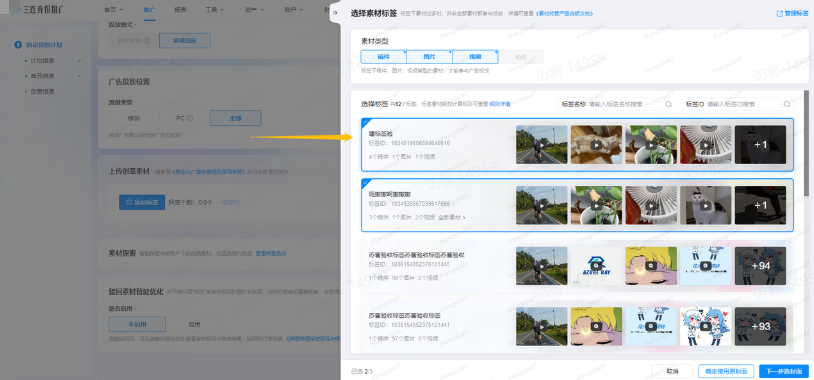
Task: Click the platform logo in top-left
Action: [37, 10]
